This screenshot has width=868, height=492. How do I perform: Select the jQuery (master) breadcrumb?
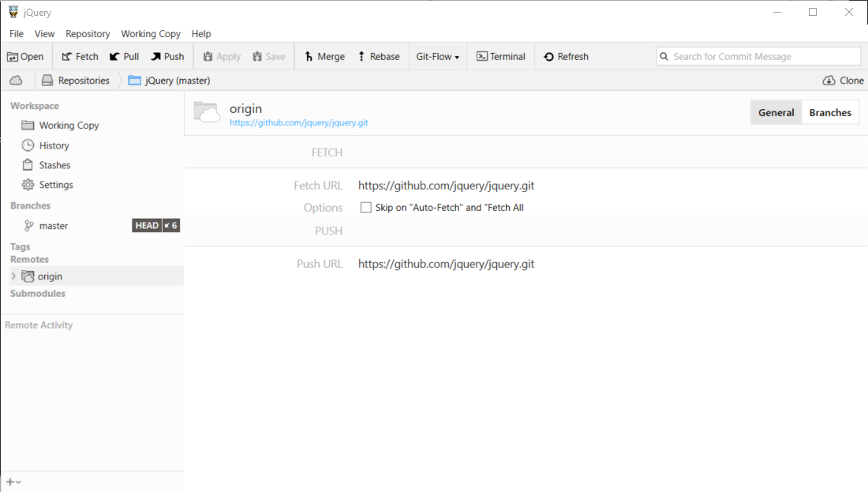pyautogui.click(x=170, y=81)
